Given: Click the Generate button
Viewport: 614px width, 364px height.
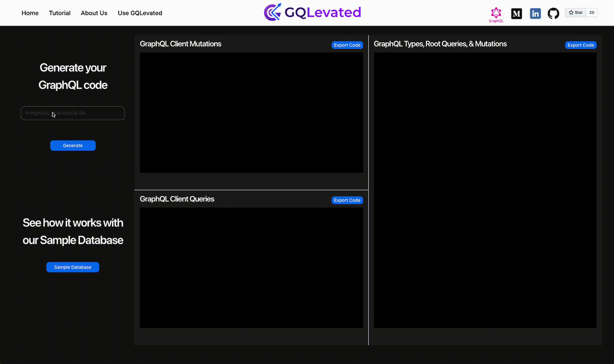Looking at the screenshot, I should pos(73,146).
